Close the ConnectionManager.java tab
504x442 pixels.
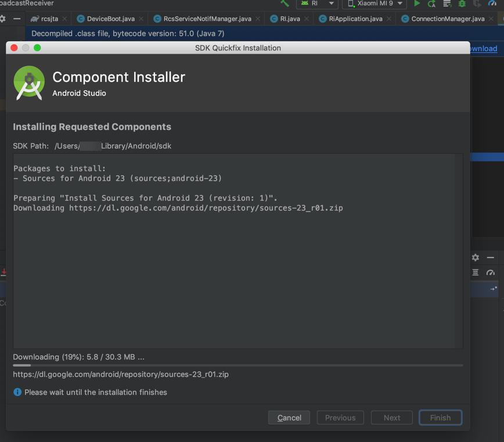pos(491,19)
